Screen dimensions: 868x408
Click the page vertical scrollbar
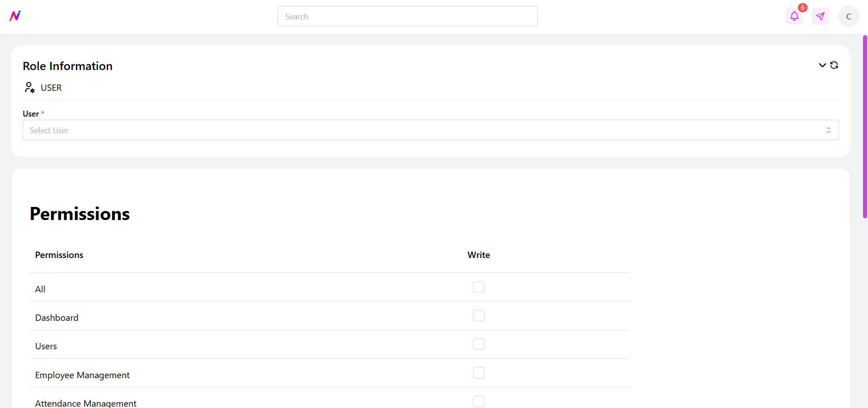pyautogui.click(x=865, y=127)
